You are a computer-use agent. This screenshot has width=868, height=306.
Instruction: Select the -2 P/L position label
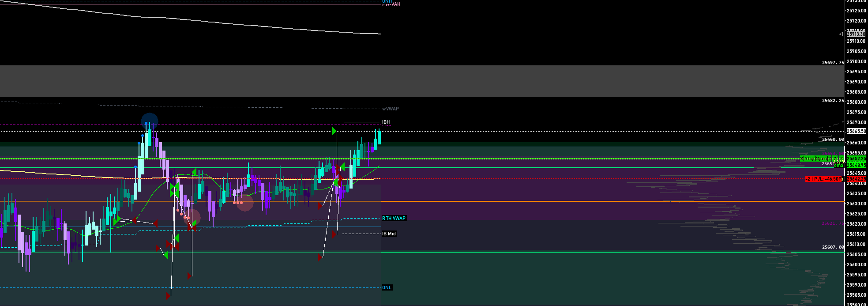823,179
